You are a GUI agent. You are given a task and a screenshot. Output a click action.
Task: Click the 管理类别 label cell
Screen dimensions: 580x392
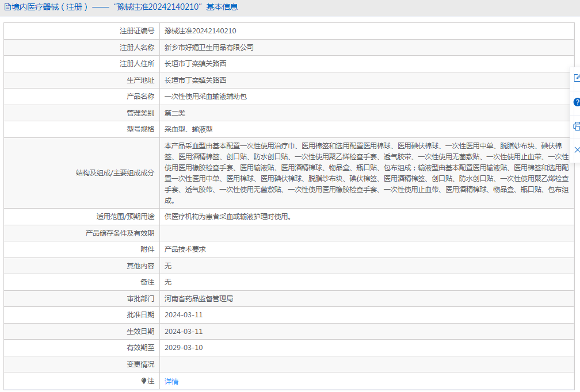click(82, 113)
